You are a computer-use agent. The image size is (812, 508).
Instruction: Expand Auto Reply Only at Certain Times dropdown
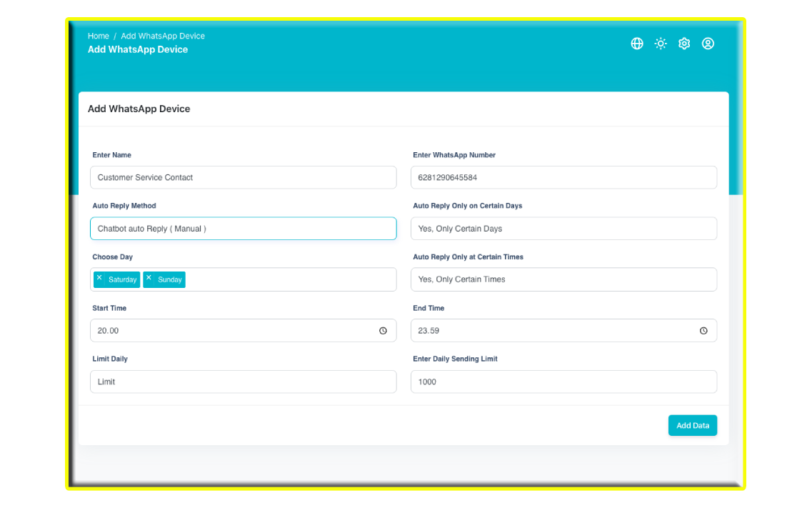click(x=563, y=279)
